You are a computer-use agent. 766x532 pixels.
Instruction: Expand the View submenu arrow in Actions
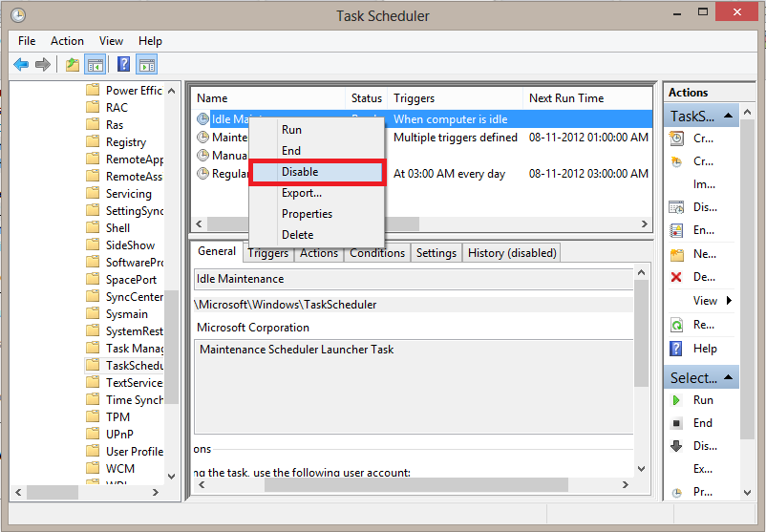[x=729, y=301]
